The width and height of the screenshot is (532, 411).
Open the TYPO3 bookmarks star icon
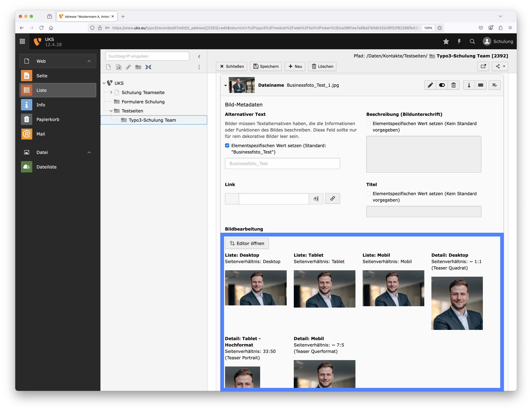(446, 41)
